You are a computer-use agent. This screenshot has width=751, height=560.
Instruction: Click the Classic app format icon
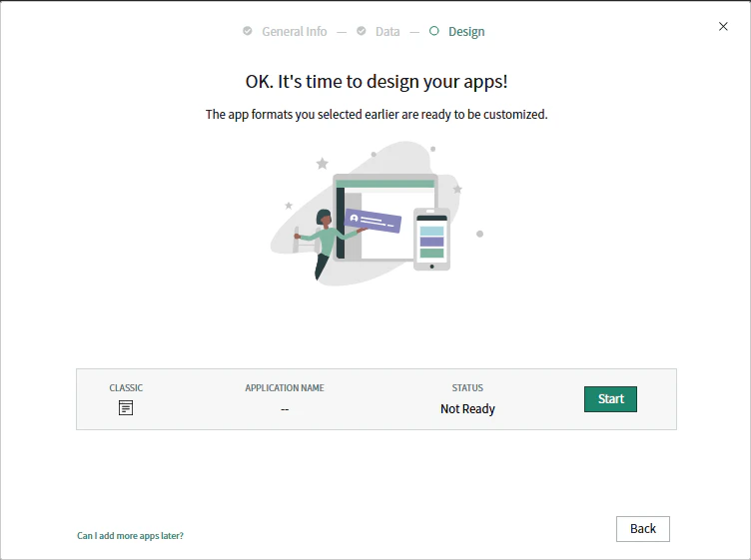click(126, 408)
